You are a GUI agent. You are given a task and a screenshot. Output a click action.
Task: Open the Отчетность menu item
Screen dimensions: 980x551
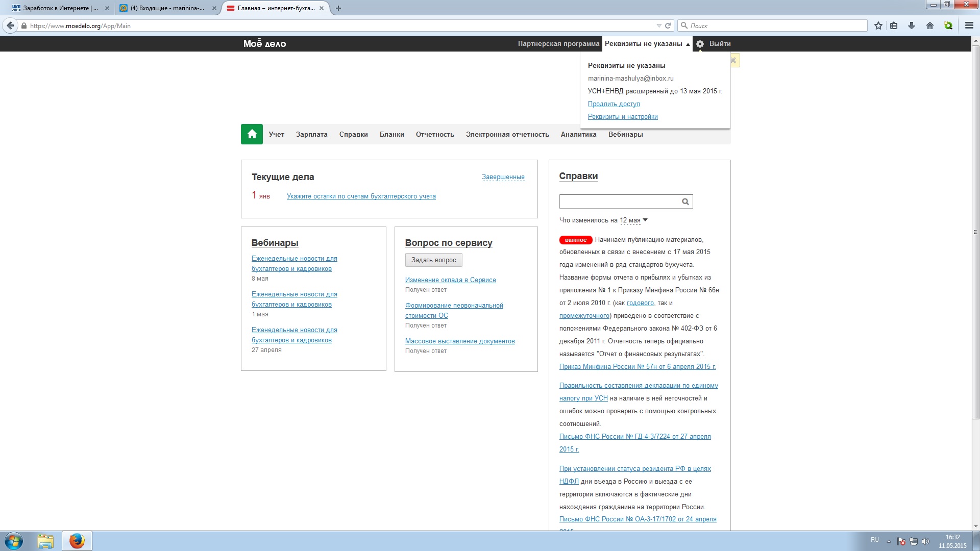pyautogui.click(x=434, y=135)
